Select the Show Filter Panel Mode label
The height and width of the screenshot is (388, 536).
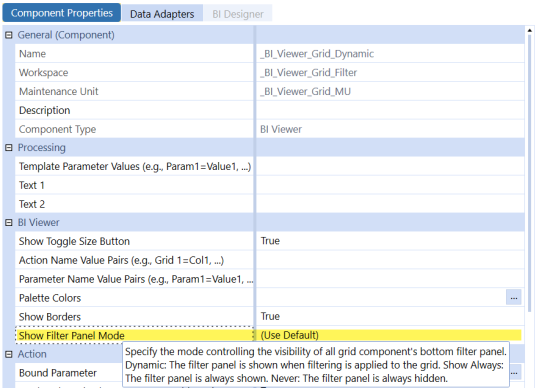[x=71, y=335]
